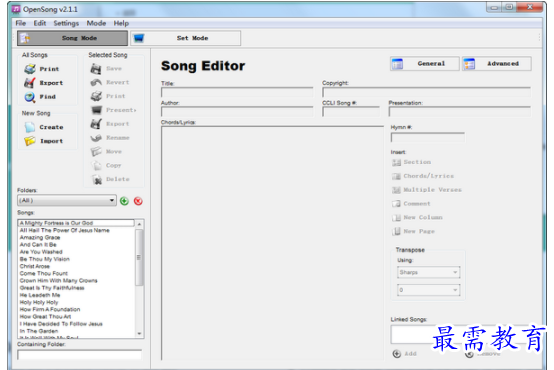Screen dimensions: 554x370
Task: Click the Presentation input field
Action: pos(460,112)
